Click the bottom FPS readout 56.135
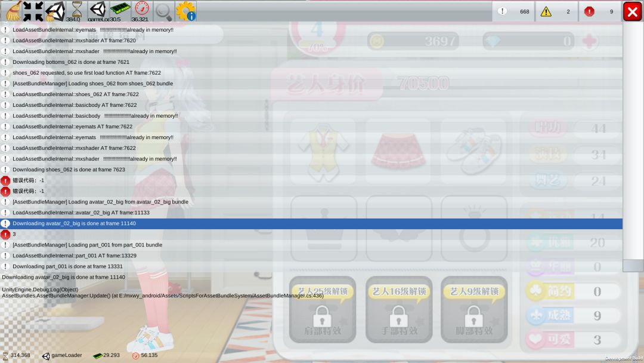This screenshot has width=644, height=363. tap(145, 355)
